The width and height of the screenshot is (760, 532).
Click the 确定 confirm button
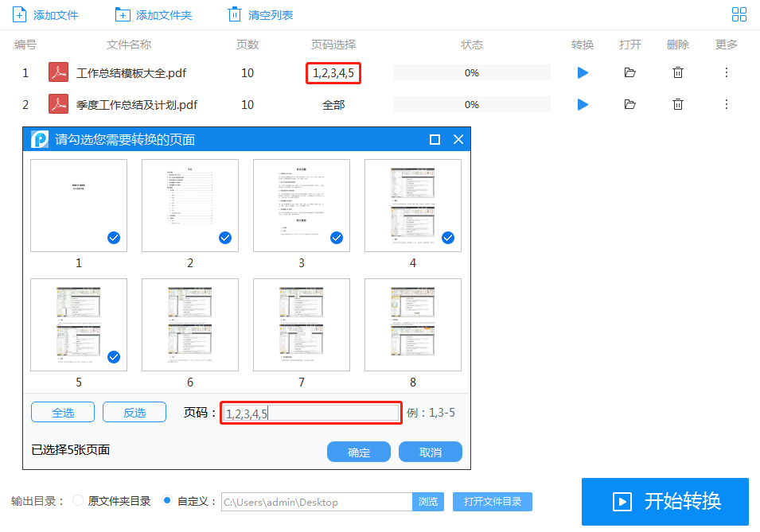(x=359, y=452)
